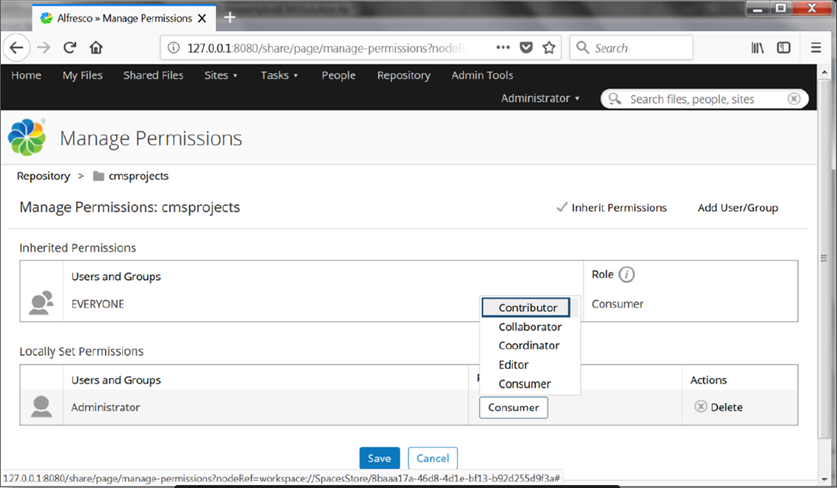Click the Role info icon
The height and width of the screenshot is (488, 837).
click(627, 275)
